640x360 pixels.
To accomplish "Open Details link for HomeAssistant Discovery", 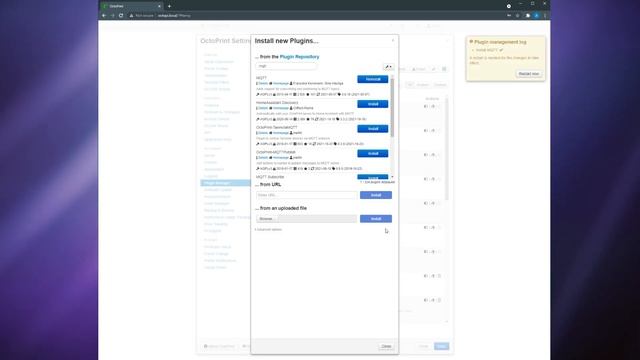I will (x=263, y=108).
